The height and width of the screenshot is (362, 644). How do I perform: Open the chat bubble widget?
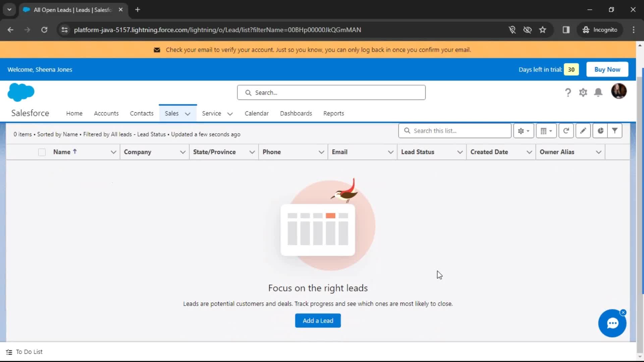click(x=612, y=323)
